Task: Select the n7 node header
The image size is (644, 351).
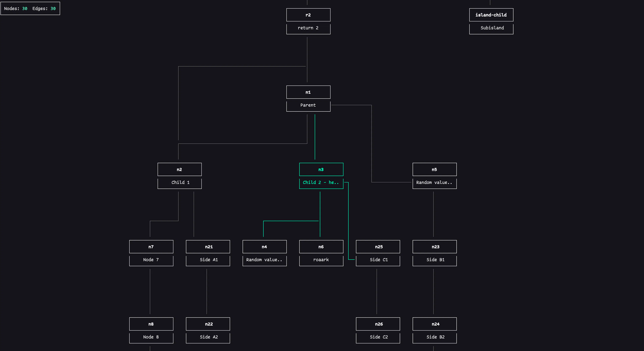Action: point(151,247)
